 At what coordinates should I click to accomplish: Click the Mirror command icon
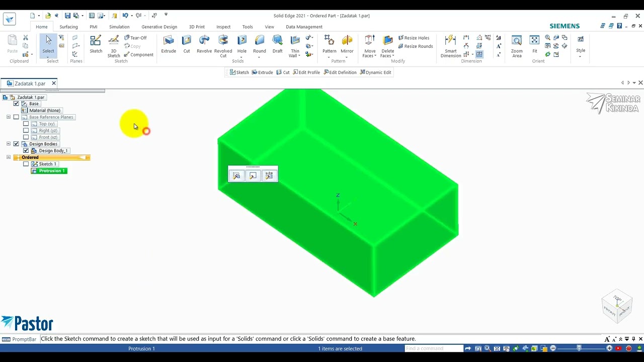click(x=347, y=41)
